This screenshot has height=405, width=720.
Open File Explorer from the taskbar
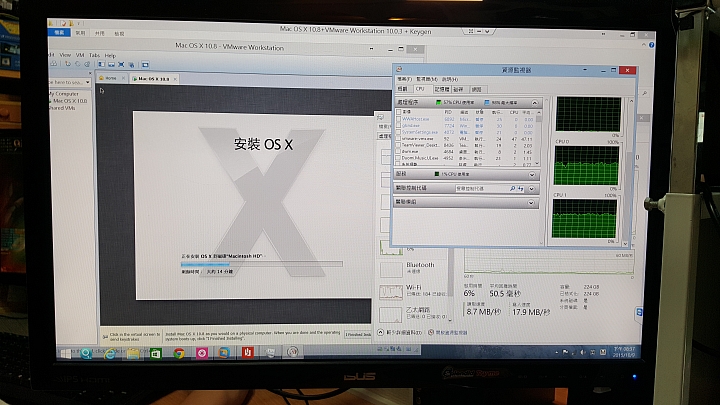pos(133,354)
